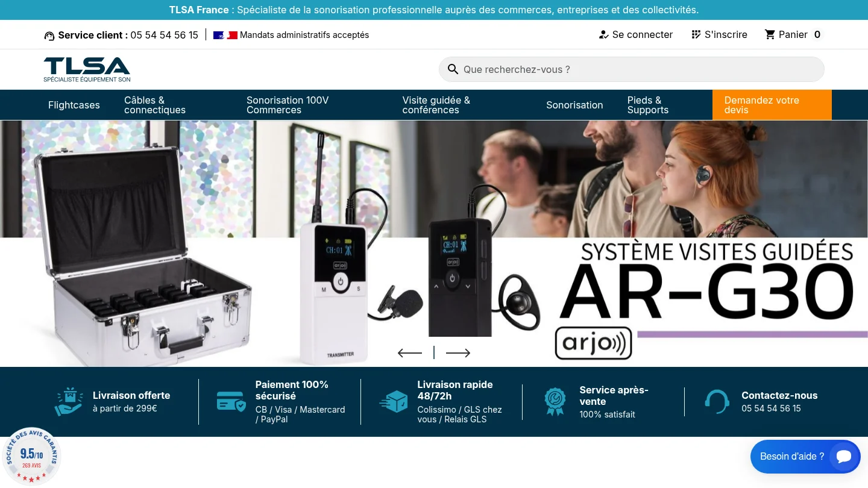Click the Se connecter user icon
The image size is (868, 488).
pos(603,34)
